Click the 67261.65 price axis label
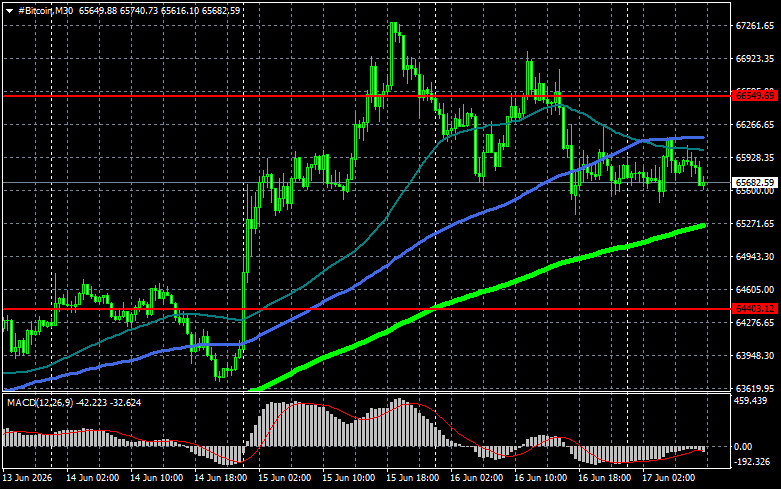Viewport: 781px width, 489px height. (x=755, y=26)
